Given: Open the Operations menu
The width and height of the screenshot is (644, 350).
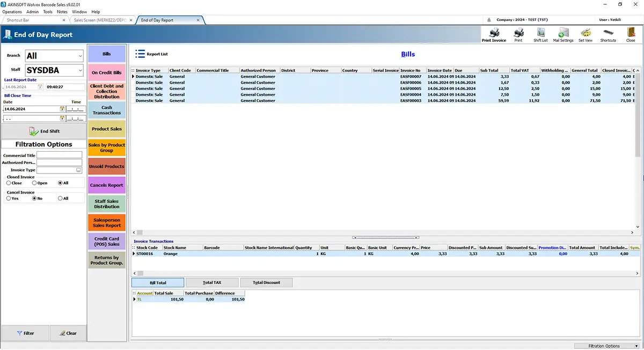Looking at the screenshot, I should 12,11.
